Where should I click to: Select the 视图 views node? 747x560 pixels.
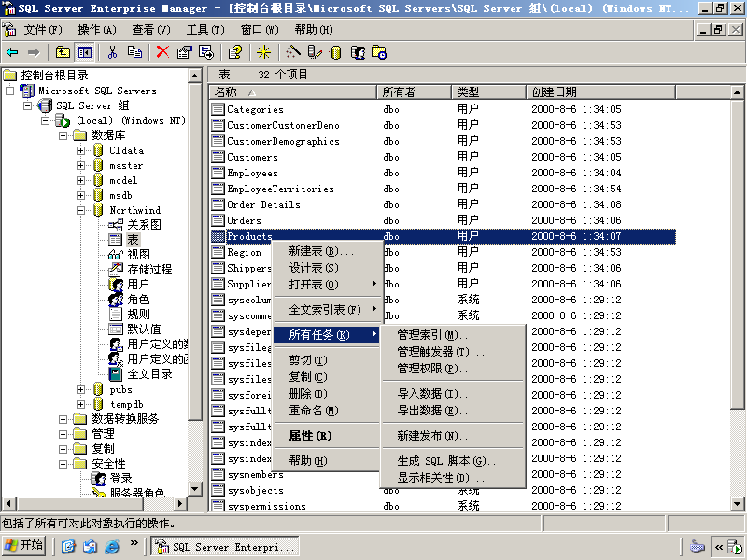click(138, 255)
